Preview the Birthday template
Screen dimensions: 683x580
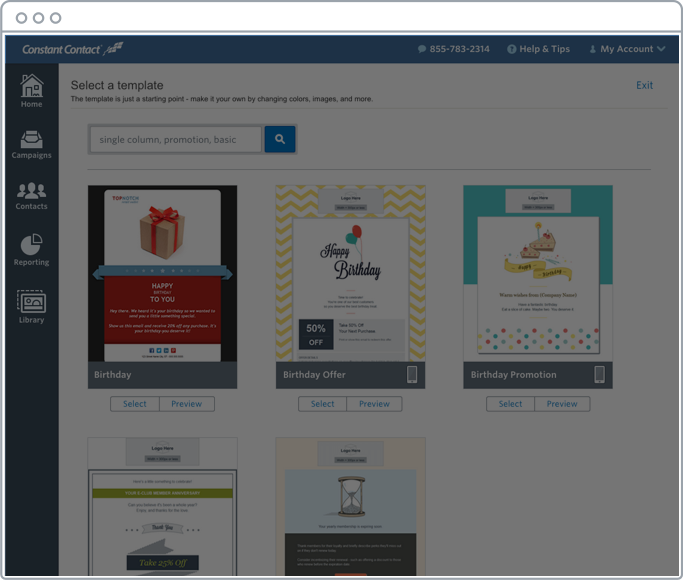[186, 404]
